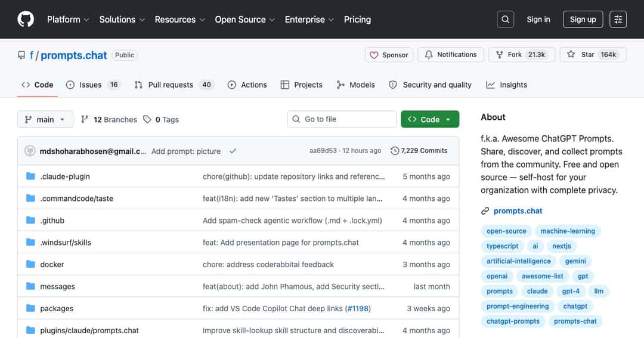
Task: Star the prompts.chat repository
Action: coord(593,55)
